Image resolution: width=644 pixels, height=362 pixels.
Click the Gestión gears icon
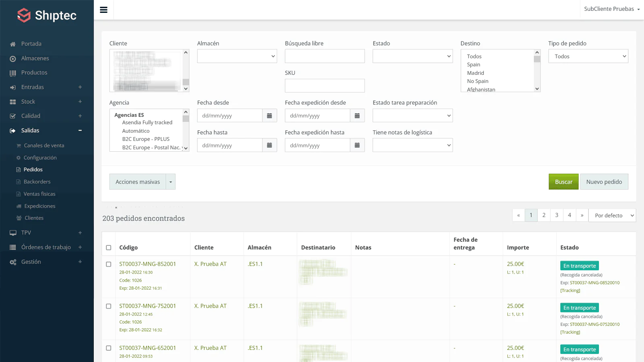click(13, 262)
